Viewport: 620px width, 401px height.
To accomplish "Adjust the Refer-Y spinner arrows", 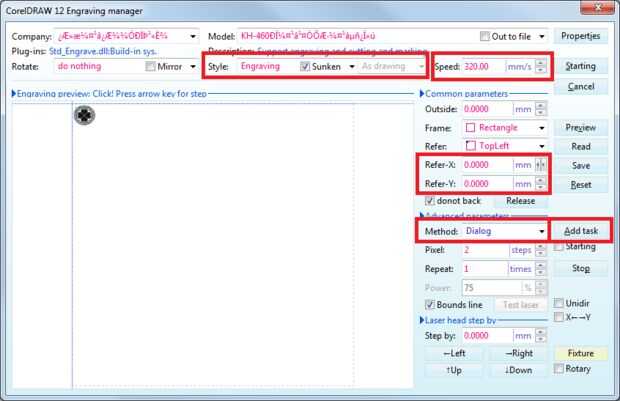I will [x=541, y=184].
